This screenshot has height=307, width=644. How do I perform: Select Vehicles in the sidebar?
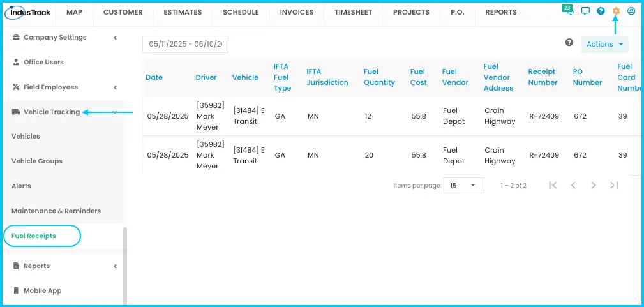pos(26,137)
